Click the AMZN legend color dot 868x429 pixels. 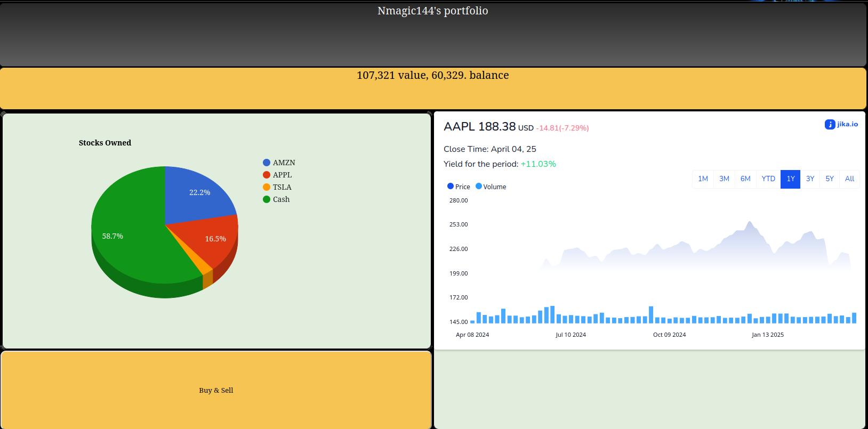(x=267, y=163)
